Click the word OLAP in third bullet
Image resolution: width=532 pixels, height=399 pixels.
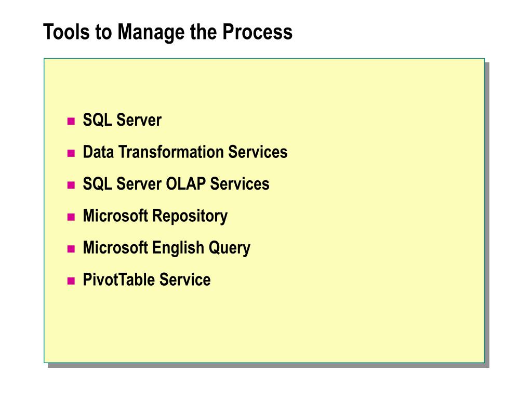tap(185, 184)
